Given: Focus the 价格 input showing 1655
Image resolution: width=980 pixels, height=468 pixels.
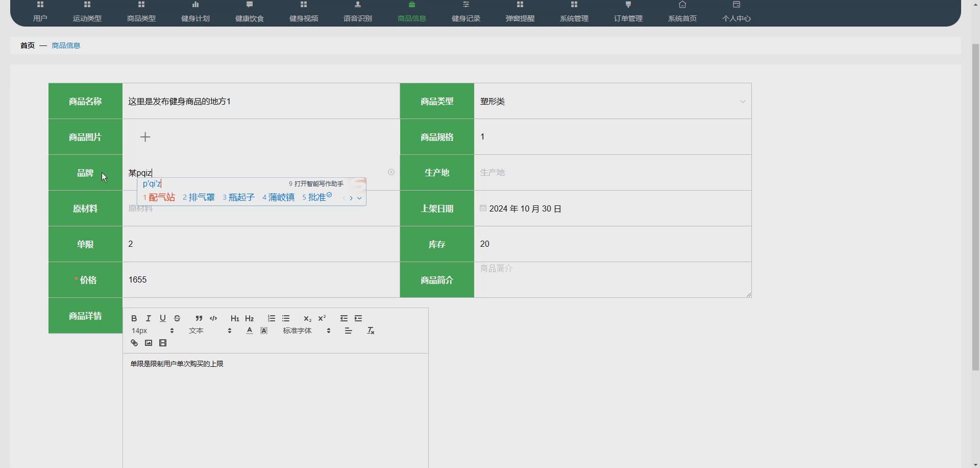Looking at the screenshot, I should coord(261,279).
